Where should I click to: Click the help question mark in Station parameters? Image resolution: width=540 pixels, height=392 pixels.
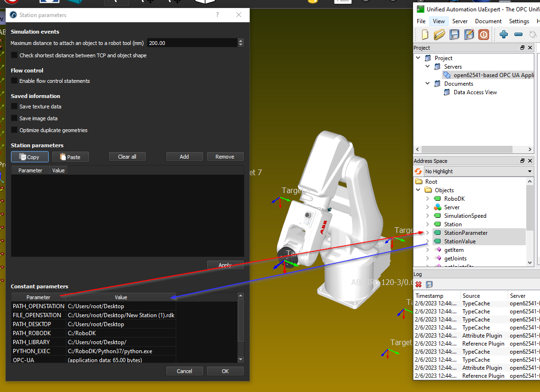pyautogui.click(x=217, y=15)
